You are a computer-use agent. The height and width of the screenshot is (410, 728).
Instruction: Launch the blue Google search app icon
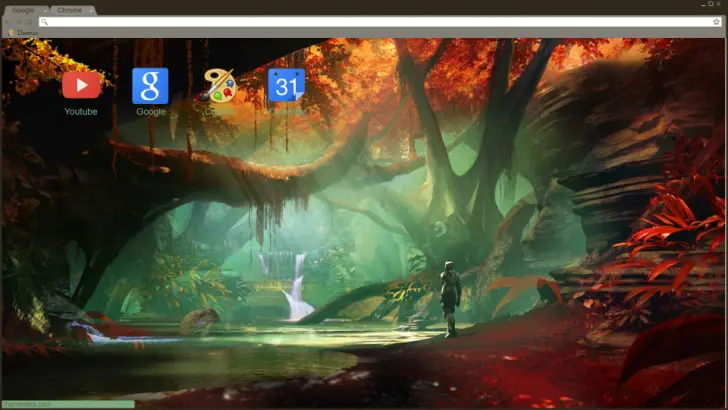coord(150,85)
